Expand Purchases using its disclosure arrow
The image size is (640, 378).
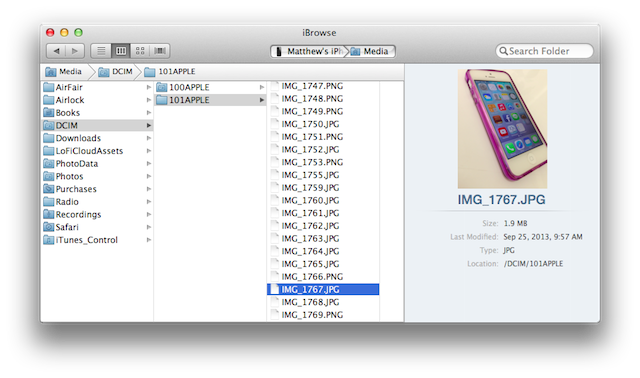(149, 189)
